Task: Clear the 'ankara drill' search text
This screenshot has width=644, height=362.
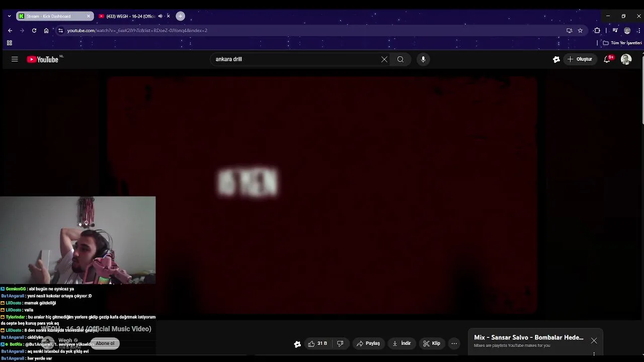Action: [384, 59]
